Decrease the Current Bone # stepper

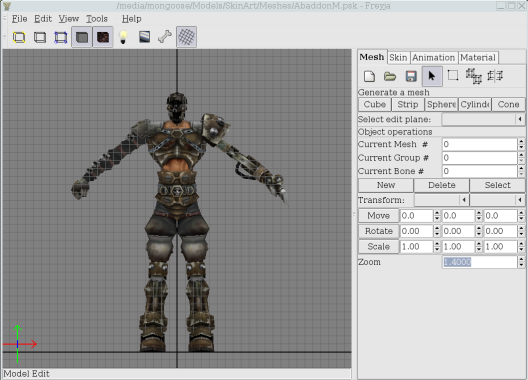click(521, 175)
